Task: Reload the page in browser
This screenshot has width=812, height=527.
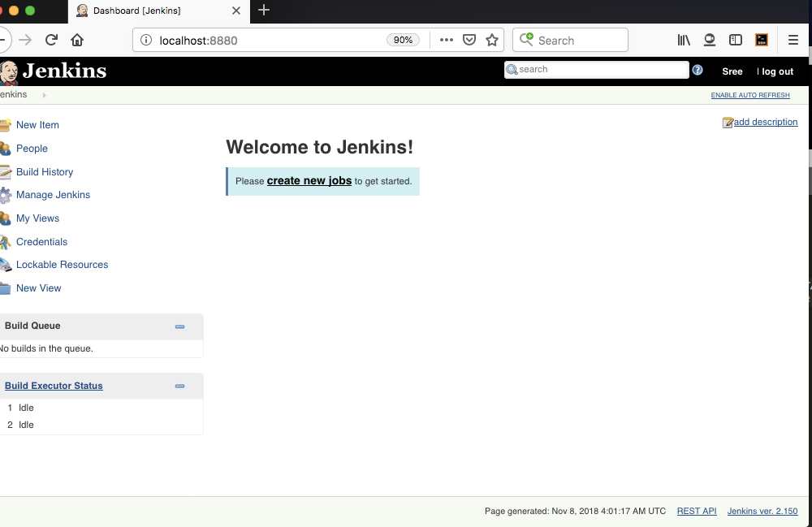Action: click(x=51, y=40)
